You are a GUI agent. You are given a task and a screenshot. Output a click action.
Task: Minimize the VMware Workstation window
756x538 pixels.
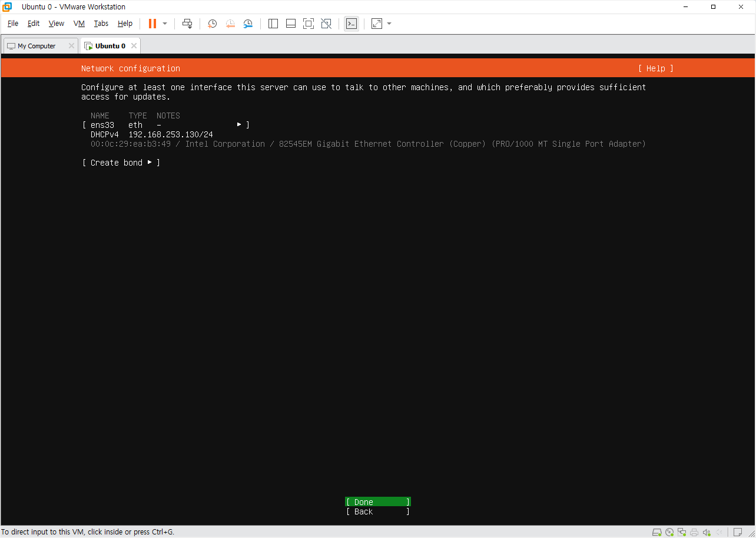tap(686, 7)
